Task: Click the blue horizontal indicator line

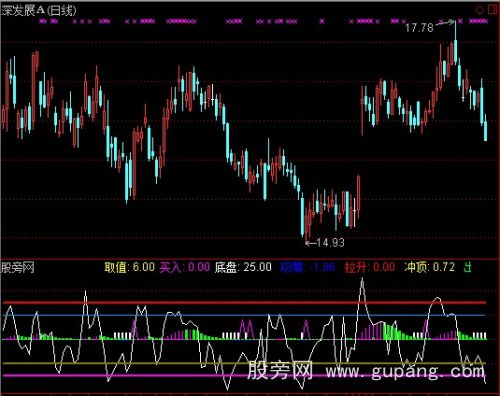Action: click(244, 315)
